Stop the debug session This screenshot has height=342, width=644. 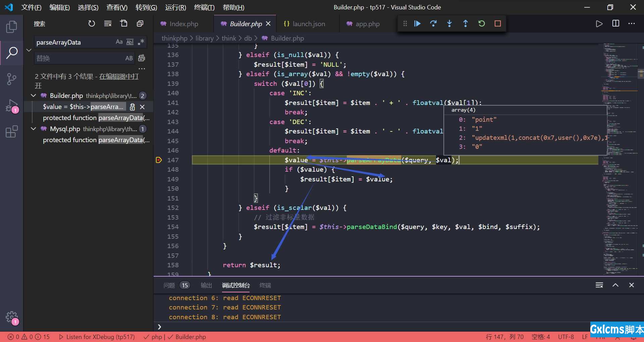(498, 23)
